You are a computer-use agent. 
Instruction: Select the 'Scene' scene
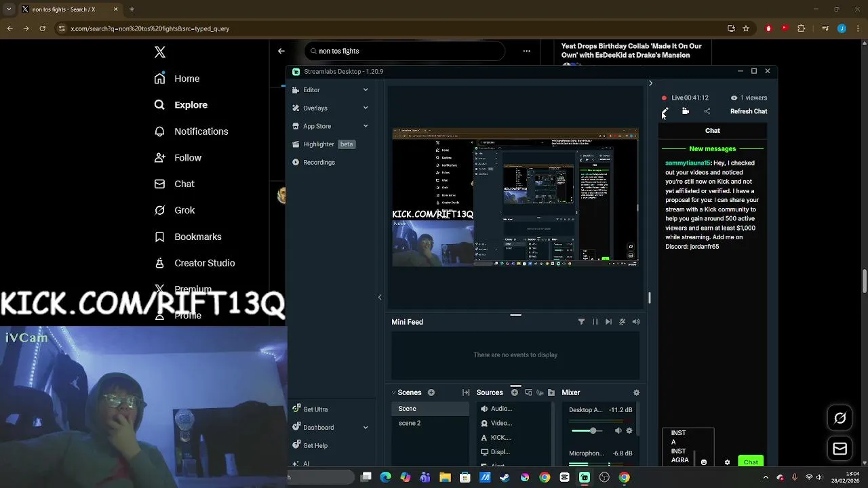tap(430, 409)
